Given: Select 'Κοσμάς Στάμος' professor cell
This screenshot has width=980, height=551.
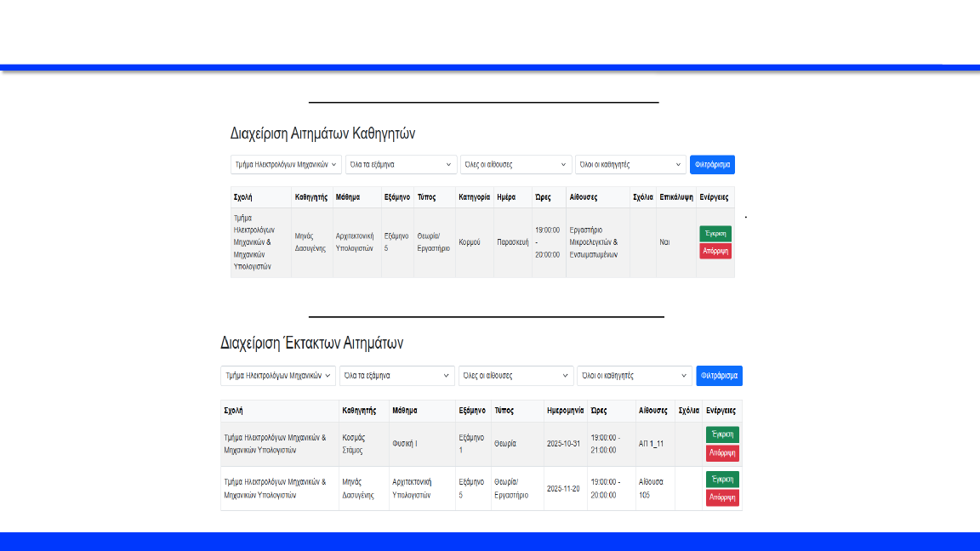Looking at the screenshot, I should click(353, 444).
